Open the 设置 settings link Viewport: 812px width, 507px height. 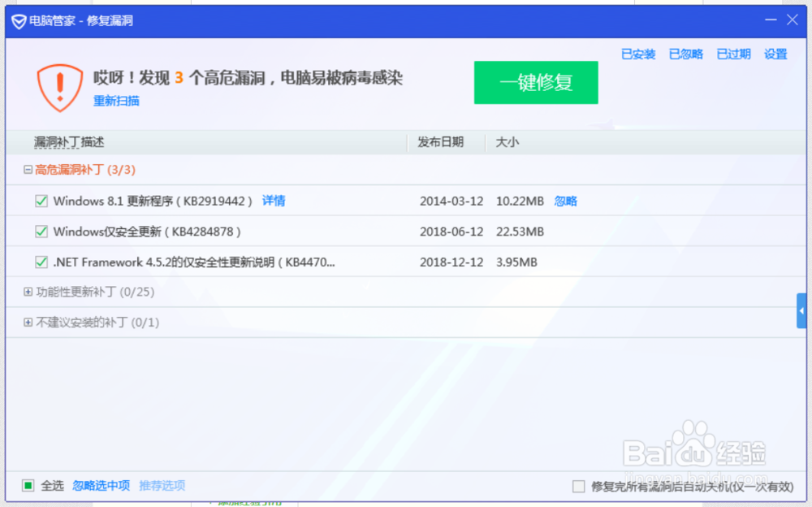click(775, 54)
